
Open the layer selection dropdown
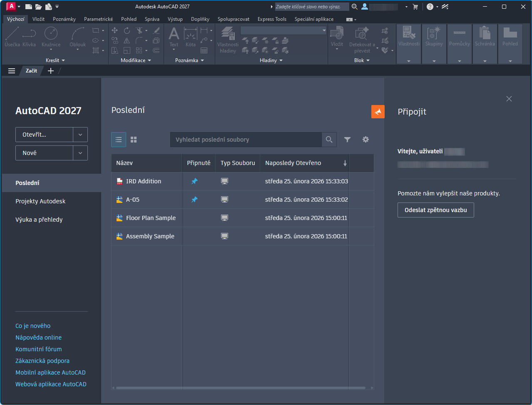283,30
